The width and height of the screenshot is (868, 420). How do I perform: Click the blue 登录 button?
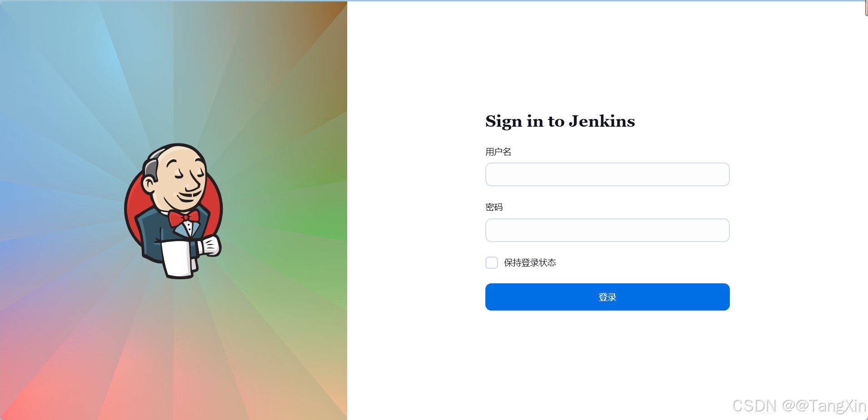pos(607,297)
